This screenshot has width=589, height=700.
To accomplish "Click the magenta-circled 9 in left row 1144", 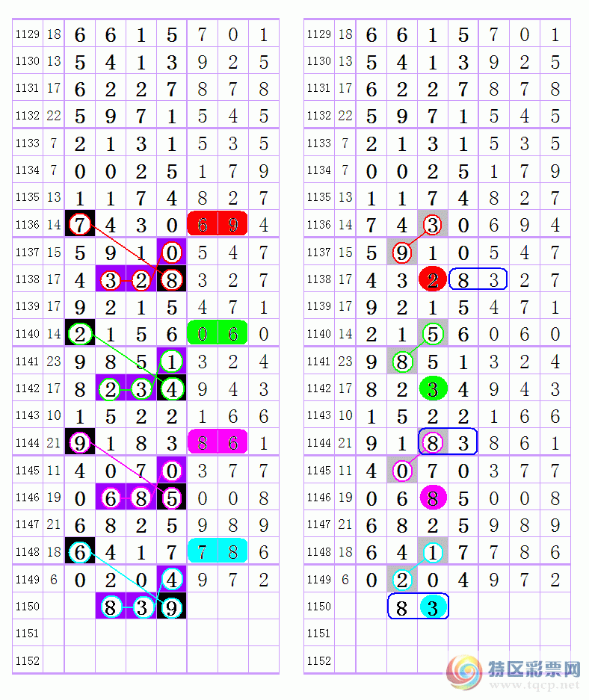I will pos(80,443).
